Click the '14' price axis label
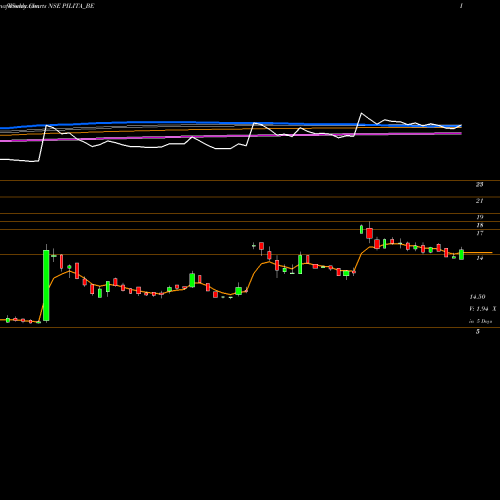Image resolution: width=500 pixels, height=500 pixels. coord(479,258)
